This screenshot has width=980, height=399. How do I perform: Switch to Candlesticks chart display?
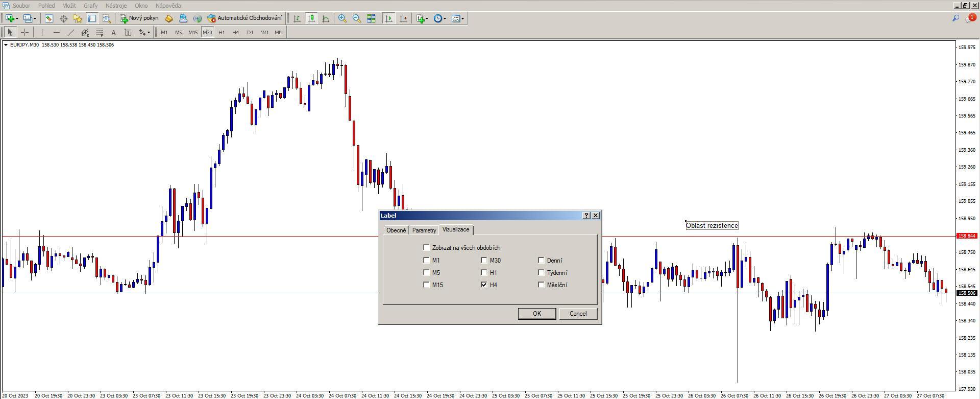(x=311, y=18)
